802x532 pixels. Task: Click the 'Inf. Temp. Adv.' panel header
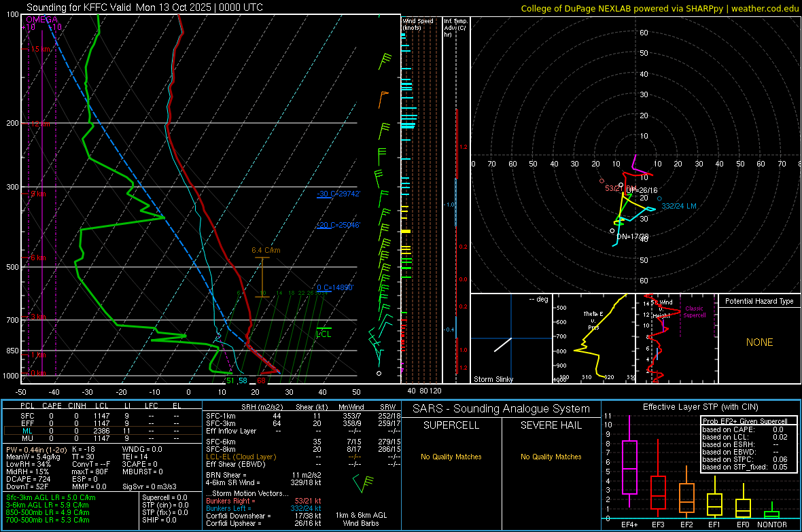point(456,28)
